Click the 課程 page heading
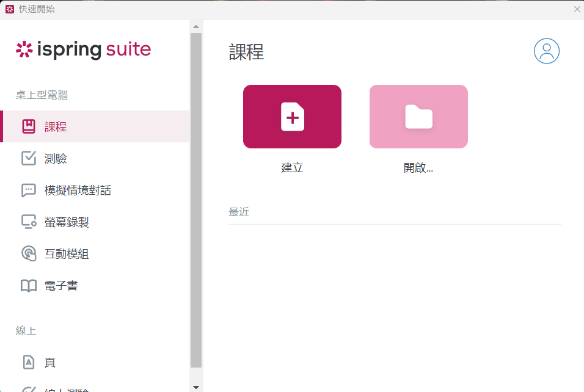Image resolution: width=584 pixels, height=392 pixels. click(247, 52)
